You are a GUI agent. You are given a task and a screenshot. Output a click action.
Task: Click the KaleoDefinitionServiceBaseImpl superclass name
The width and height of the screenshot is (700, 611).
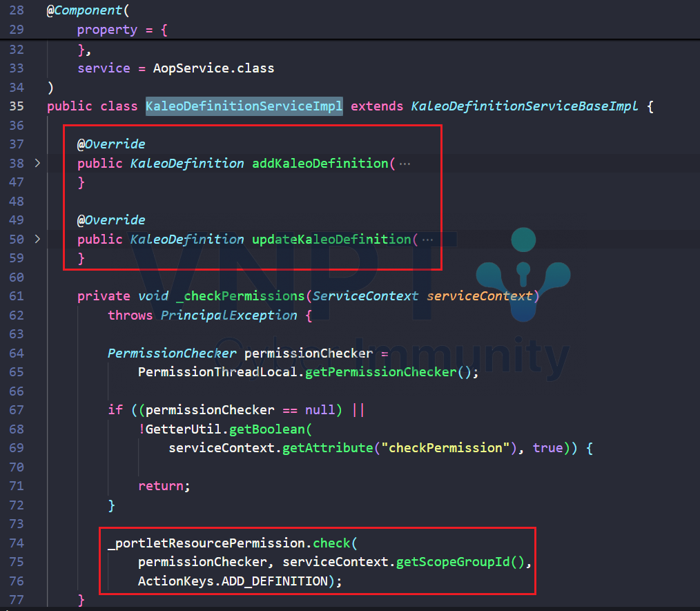click(x=526, y=106)
